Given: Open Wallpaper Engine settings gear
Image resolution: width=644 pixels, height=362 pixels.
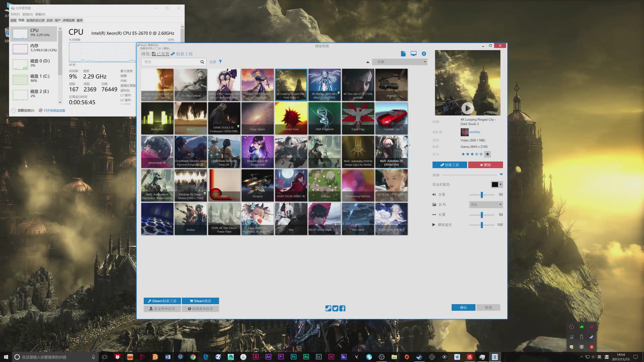Looking at the screenshot, I should (424, 54).
